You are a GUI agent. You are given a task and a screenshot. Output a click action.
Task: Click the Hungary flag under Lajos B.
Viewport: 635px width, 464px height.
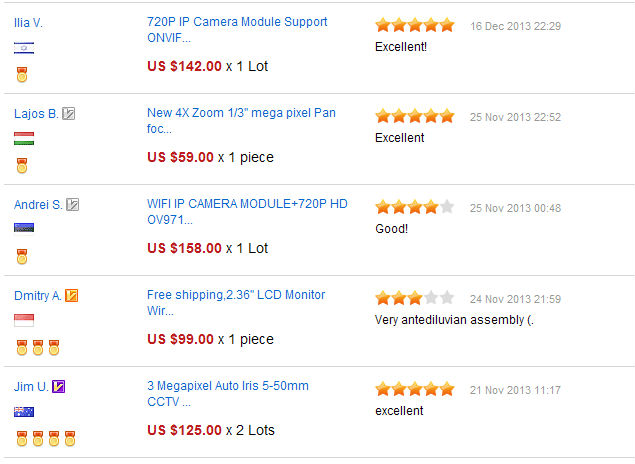[x=24, y=138]
